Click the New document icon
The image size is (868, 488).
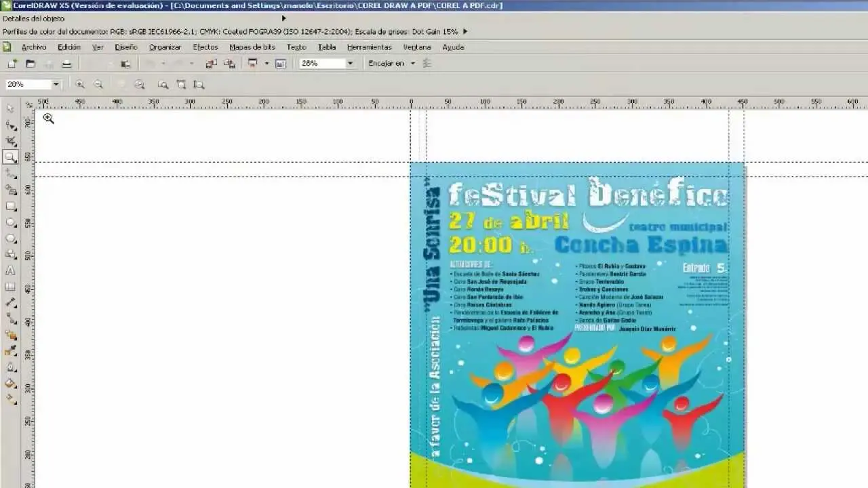(x=12, y=64)
